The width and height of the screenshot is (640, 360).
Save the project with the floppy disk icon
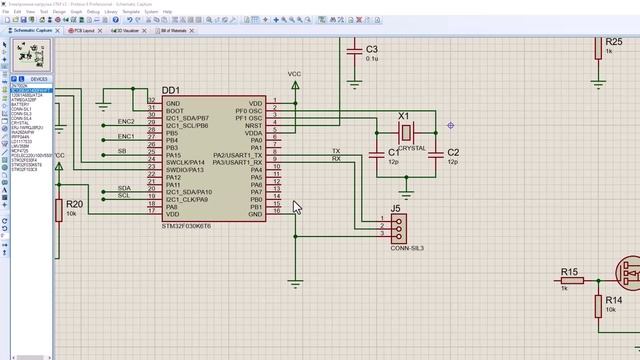tap(23, 20)
